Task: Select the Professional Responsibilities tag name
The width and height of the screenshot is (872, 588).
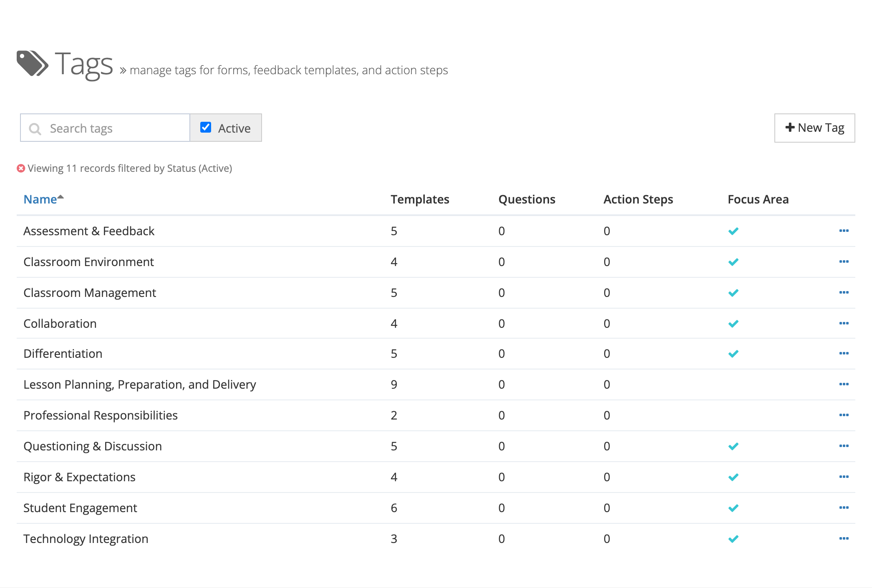Action: click(101, 415)
